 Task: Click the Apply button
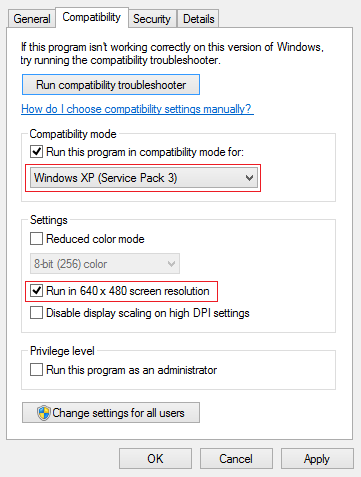[x=317, y=459]
